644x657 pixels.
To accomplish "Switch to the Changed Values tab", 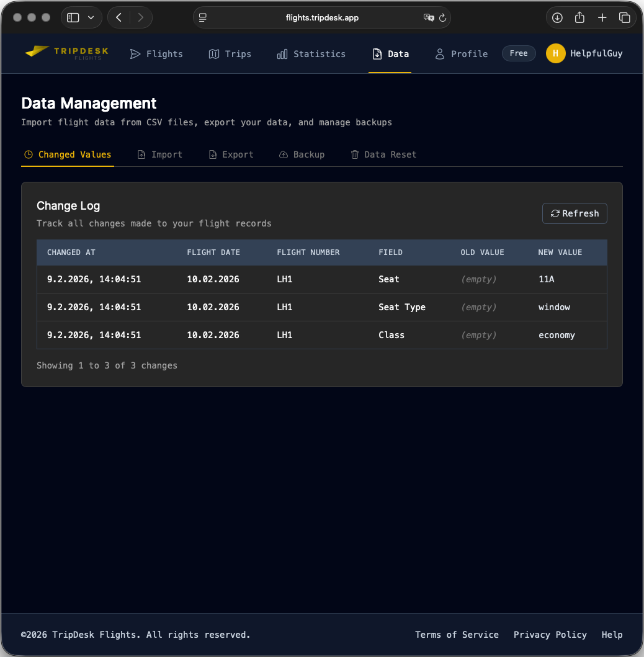I will click(x=68, y=154).
